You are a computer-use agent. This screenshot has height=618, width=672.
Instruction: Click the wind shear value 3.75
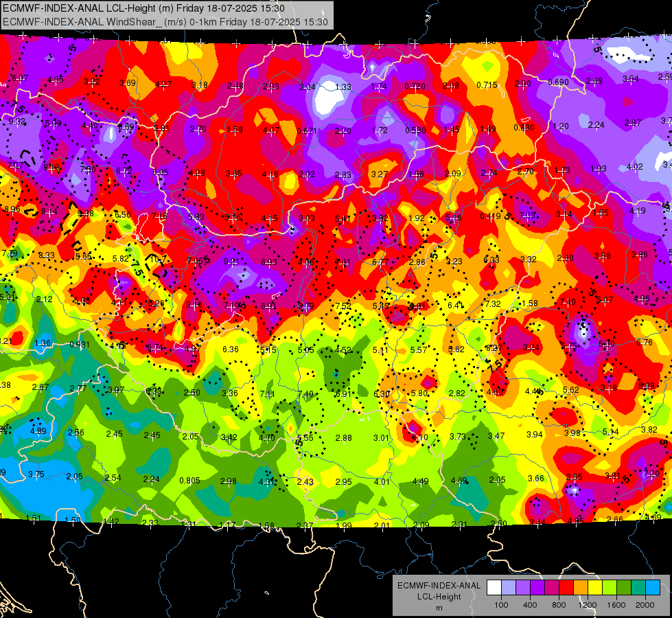point(36,474)
